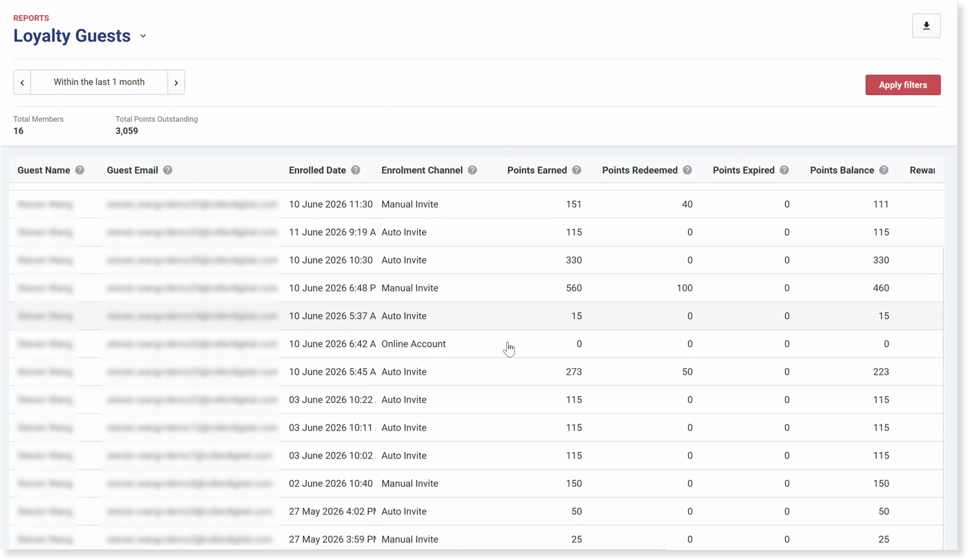Select enrolled date '03 June 2026 10:02'
968x560 pixels.
pyautogui.click(x=332, y=455)
